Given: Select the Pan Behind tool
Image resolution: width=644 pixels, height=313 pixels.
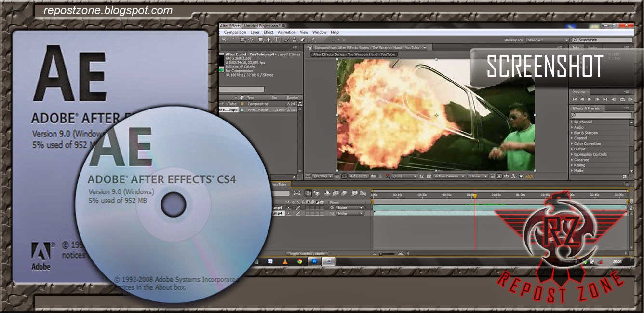Looking at the screenshot, I should (x=251, y=40).
